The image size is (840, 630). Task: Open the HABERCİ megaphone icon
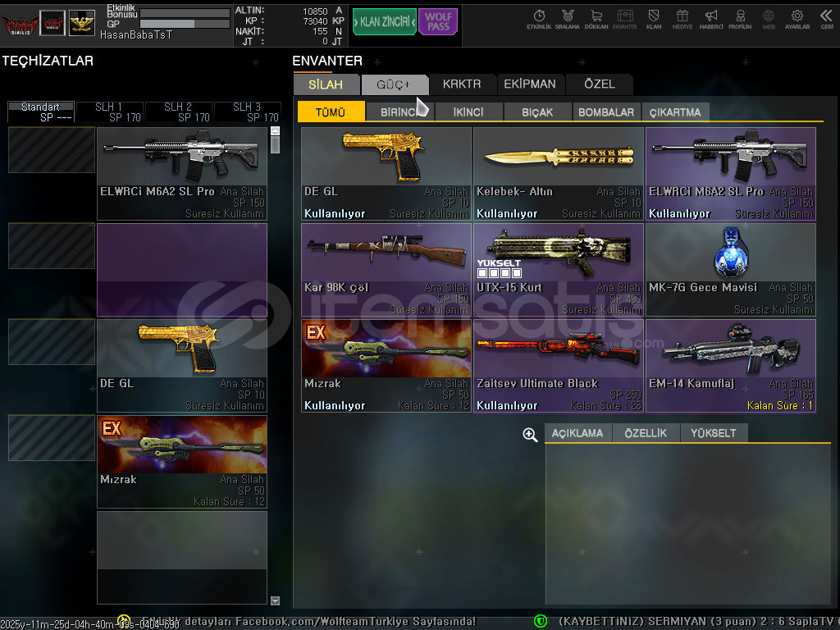click(711, 20)
